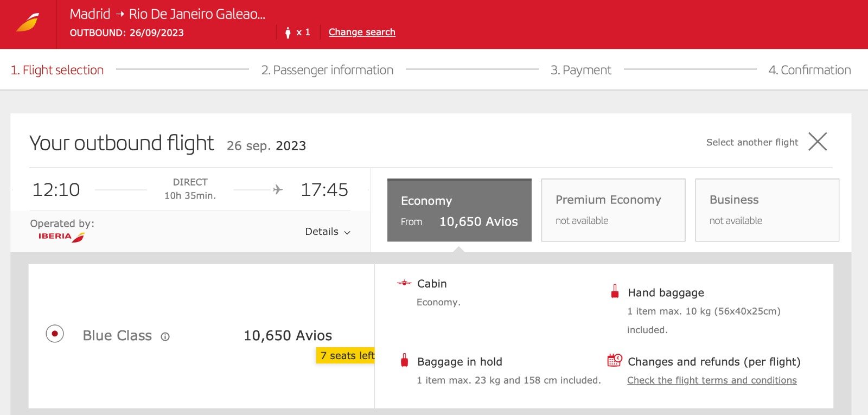
Task: Click the Changes and refunds calendar icon
Action: pos(615,360)
